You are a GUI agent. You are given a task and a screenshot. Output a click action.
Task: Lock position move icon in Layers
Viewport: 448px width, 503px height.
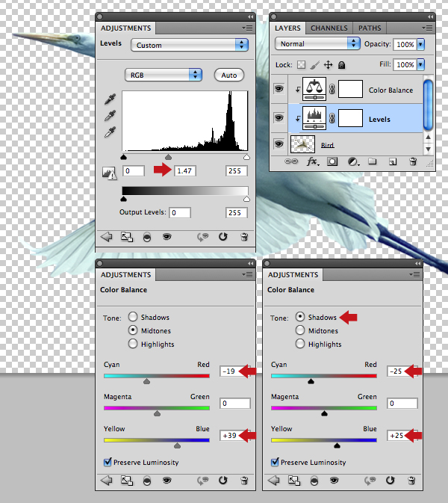[x=328, y=65]
